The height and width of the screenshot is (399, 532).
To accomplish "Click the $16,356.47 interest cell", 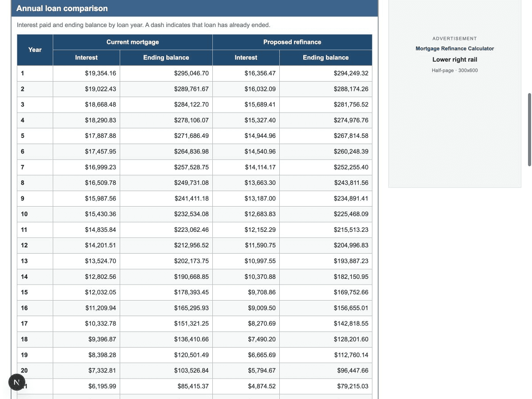I will (246, 74).
